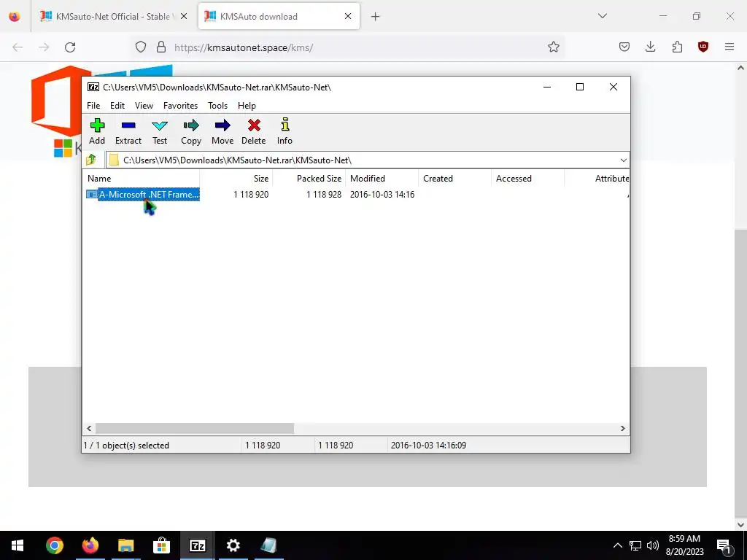Run the Test archive tool

pos(160,131)
